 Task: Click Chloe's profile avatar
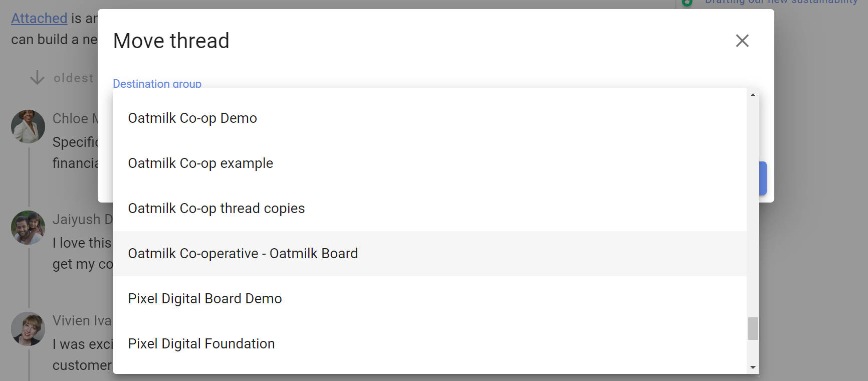coord(28,126)
